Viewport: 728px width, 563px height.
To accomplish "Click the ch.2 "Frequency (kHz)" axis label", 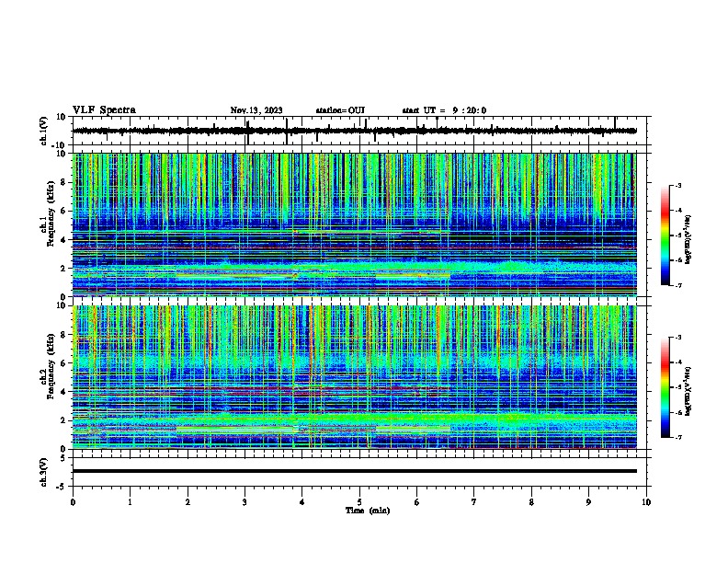I will coord(51,366).
